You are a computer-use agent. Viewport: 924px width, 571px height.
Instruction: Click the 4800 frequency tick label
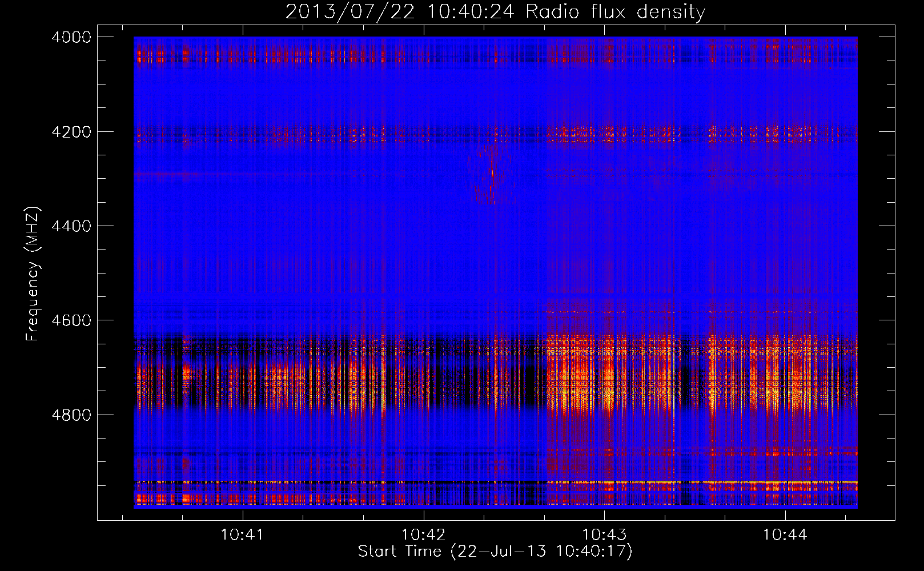point(71,415)
